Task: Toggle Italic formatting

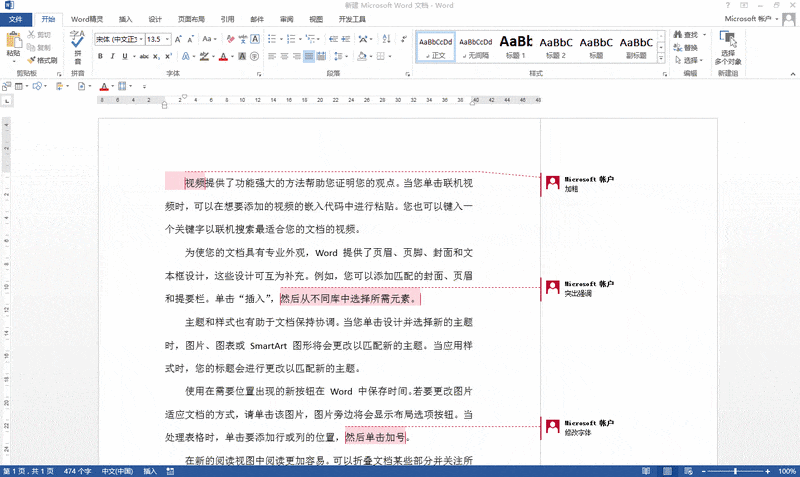Action: tap(113, 56)
